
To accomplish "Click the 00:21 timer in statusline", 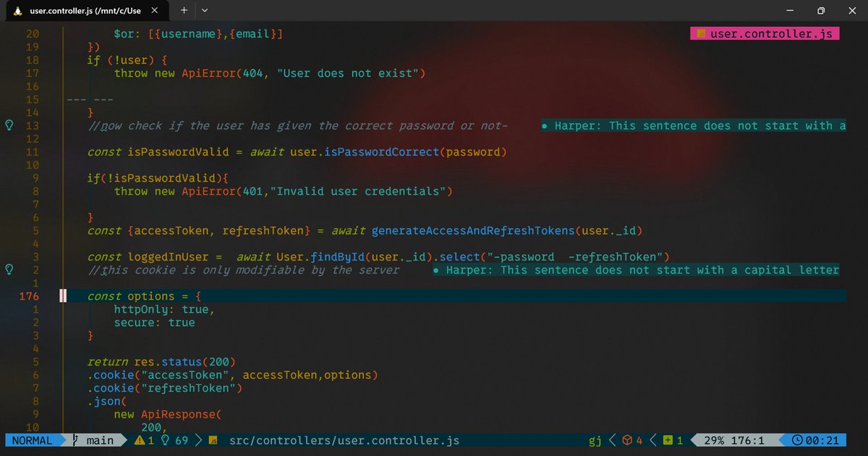I will [x=822, y=440].
